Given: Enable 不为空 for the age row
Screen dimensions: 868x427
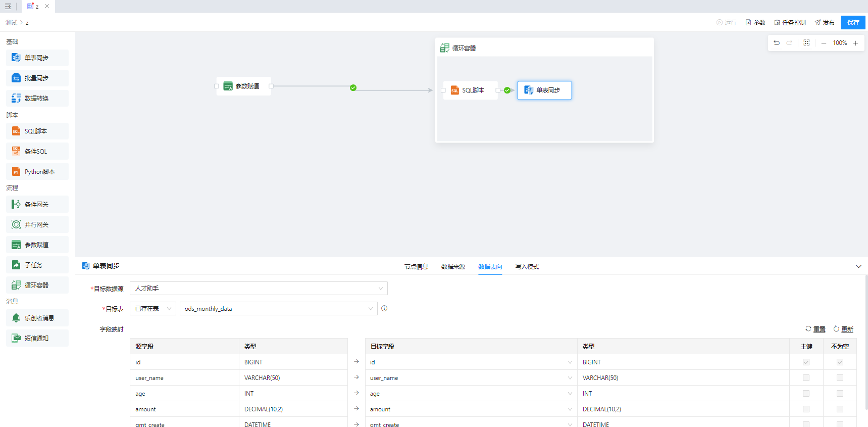Looking at the screenshot, I should (840, 393).
